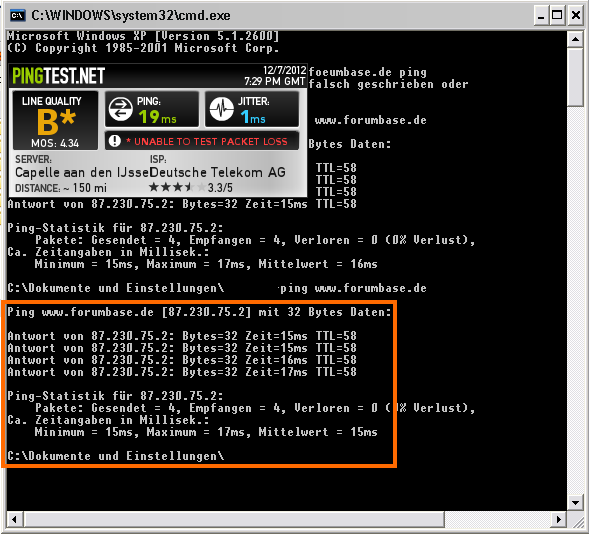Click the horizontal scrollbar right arrow

coord(559,519)
